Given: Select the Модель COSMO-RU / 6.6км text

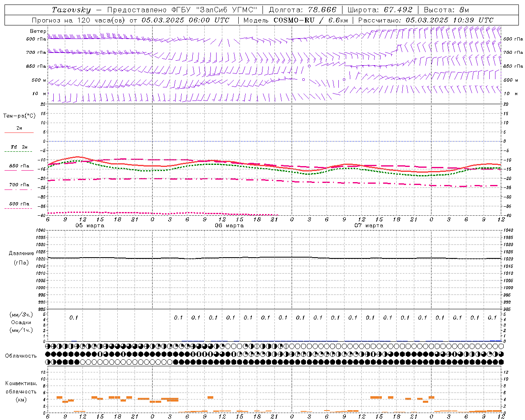Looking at the screenshot, I should point(296,20).
